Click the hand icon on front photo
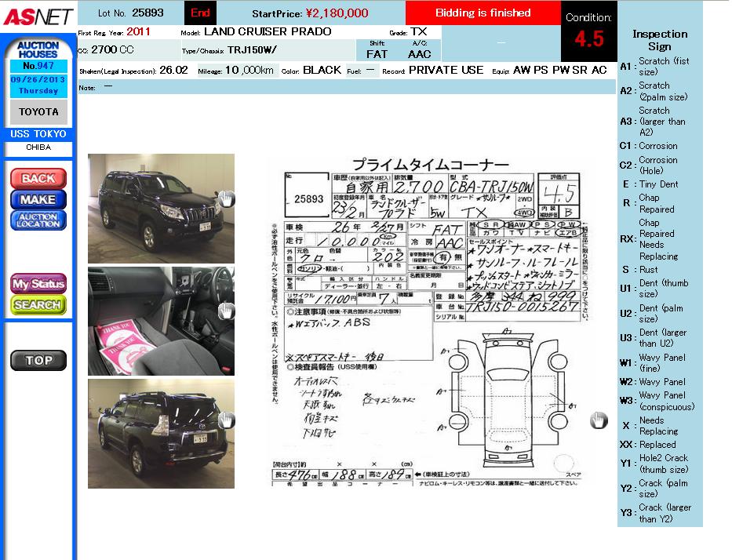This screenshot has height=560, width=732. point(226,198)
